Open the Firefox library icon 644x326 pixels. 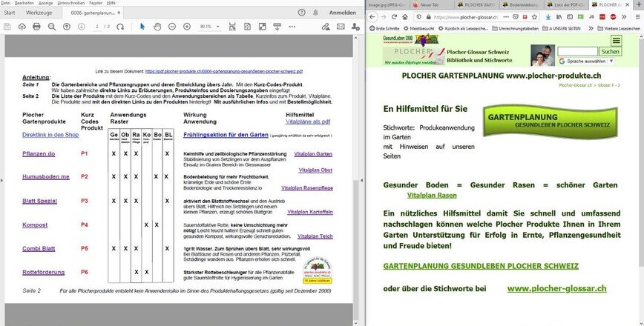coord(559,17)
